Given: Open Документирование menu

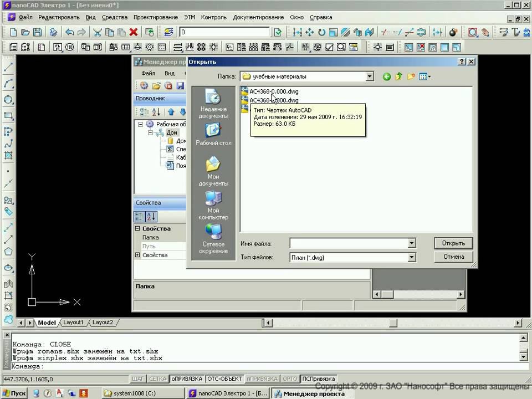Looking at the screenshot, I should pyautogui.click(x=258, y=17).
